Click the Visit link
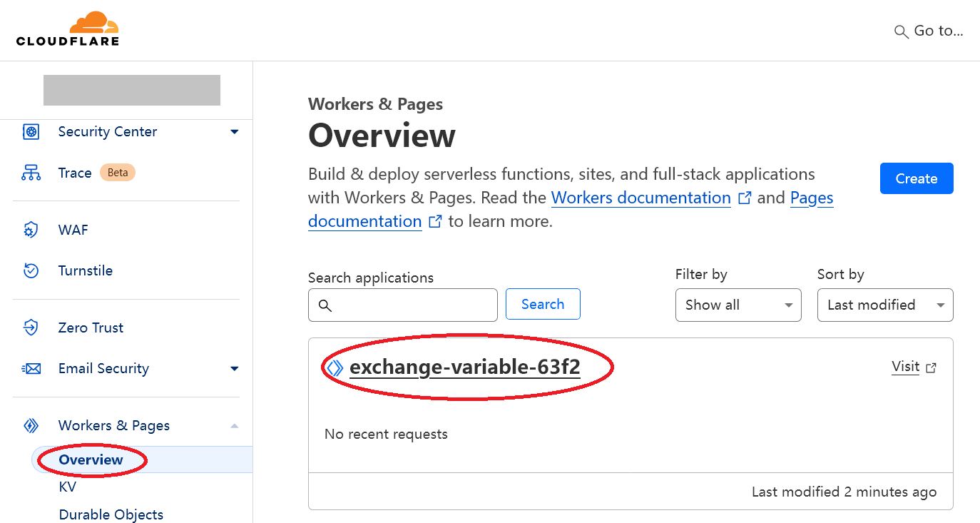Image resolution: width=980 pixels, height=523 pixels. coord(905,367)
